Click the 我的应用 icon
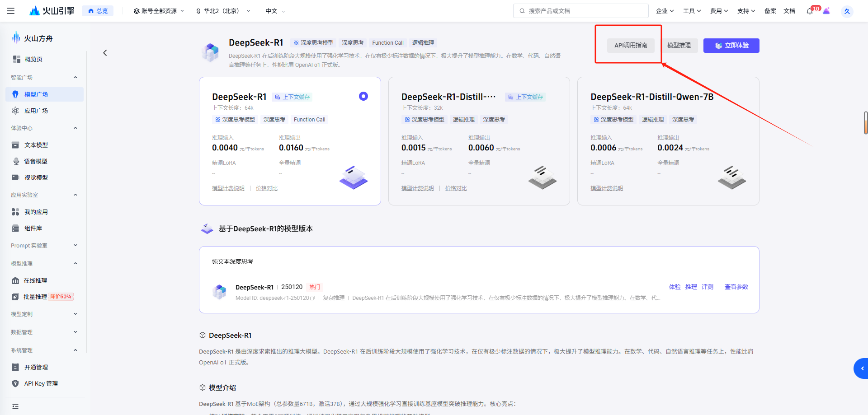The height and width of the screenshot is (415, 868). tap(15, 212)
